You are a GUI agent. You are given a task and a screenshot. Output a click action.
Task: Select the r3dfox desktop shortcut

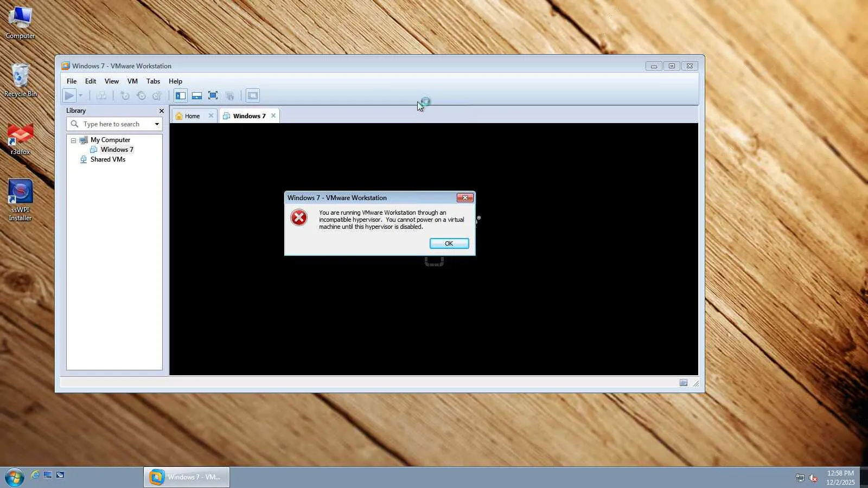20,139
